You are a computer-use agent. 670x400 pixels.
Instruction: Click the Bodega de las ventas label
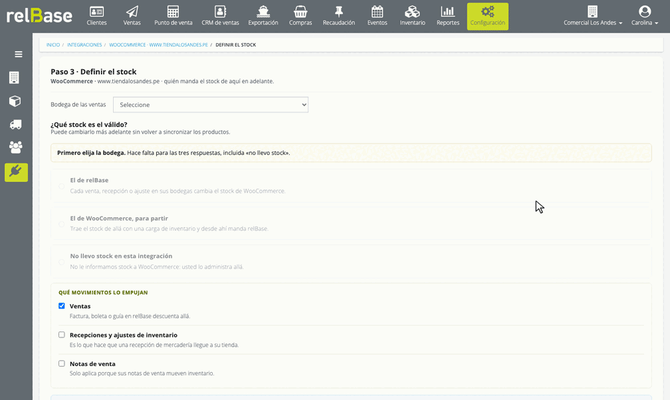[78, 105]
